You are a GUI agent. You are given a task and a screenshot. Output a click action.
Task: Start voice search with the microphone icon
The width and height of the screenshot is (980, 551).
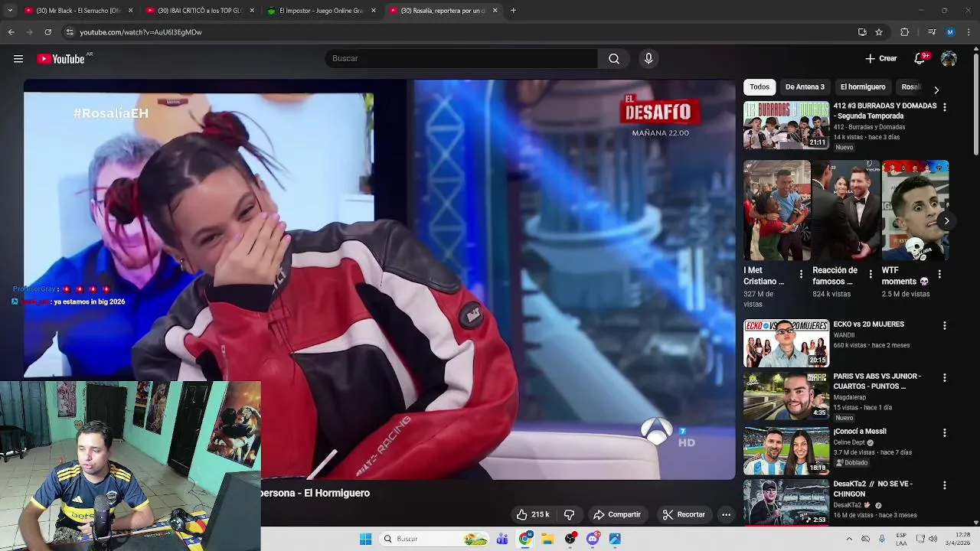tap(648, 59)
